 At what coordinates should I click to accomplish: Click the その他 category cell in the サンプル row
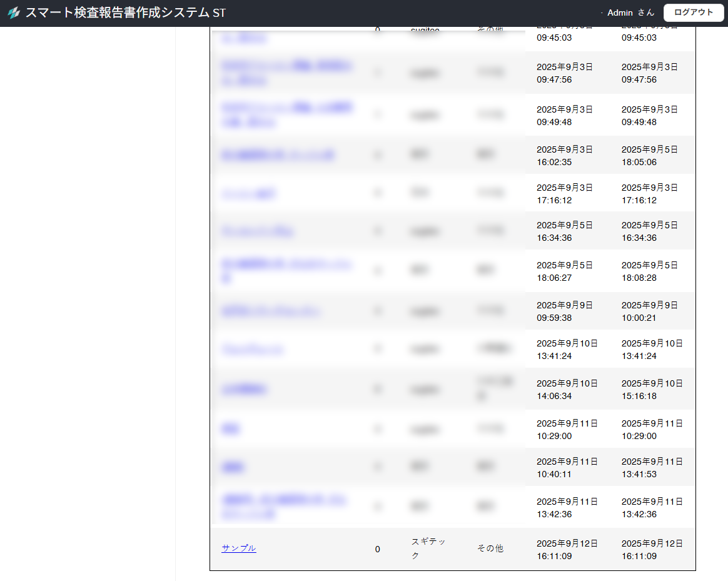(490, 548)
